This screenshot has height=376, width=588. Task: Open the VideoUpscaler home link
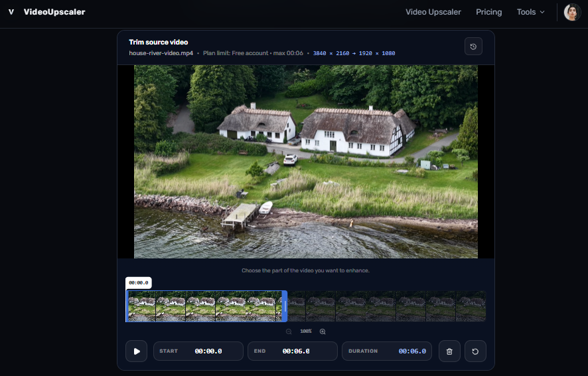click(x=54, y=12)
